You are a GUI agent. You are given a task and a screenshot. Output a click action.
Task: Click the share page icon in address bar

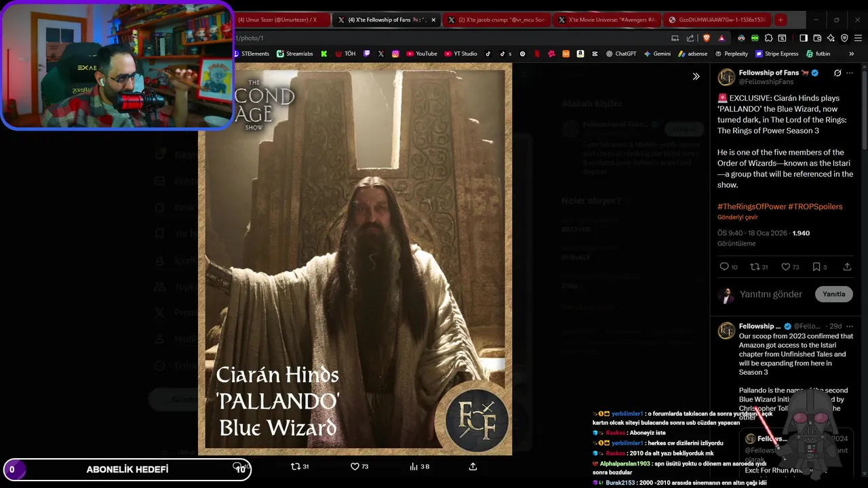click(x=690, y=38)
